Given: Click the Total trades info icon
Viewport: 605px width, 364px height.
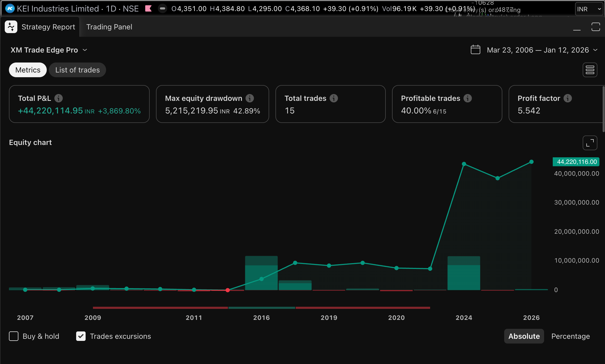Looking at the screenshot, I should point(334,98).
